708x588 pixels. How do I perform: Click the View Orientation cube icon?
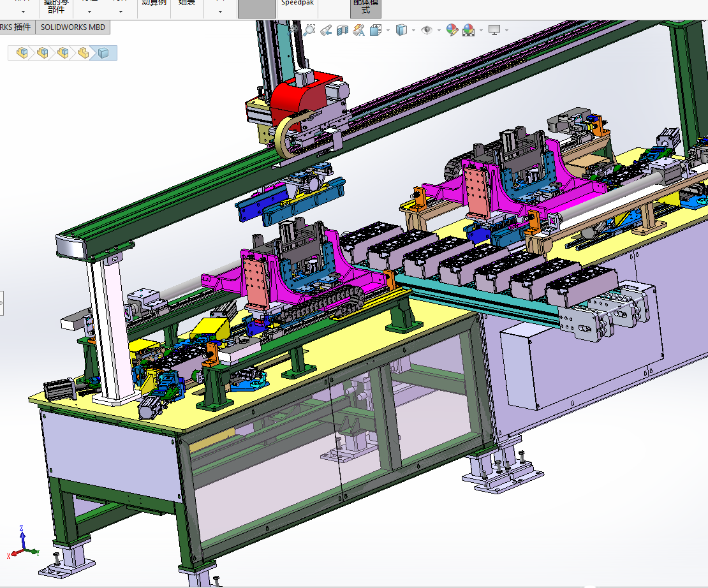pos(376,30)
